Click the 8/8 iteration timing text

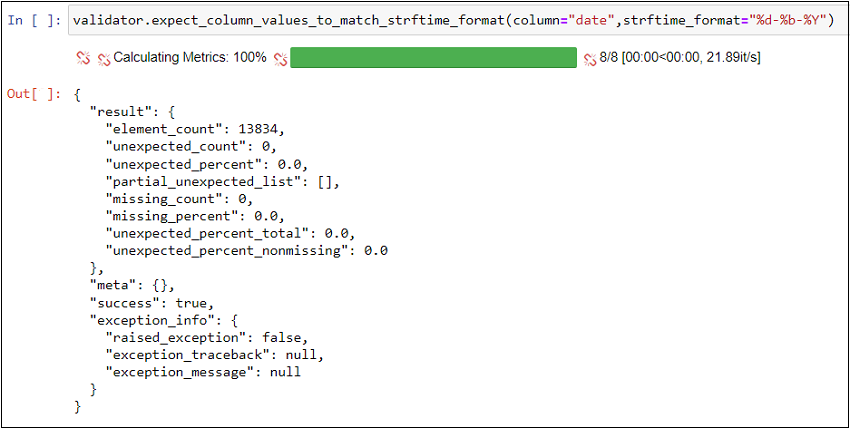[x=680, y=59]
